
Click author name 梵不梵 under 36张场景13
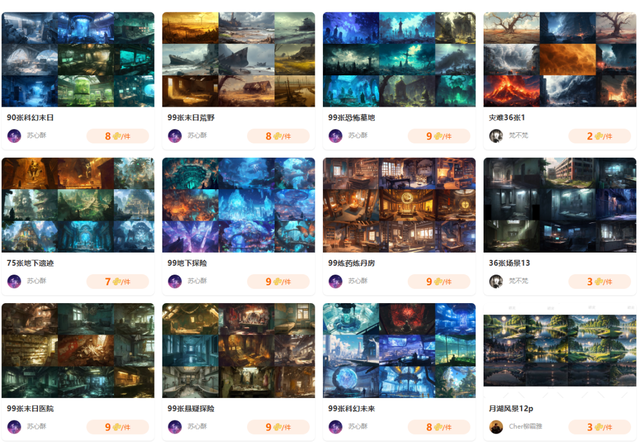[518, 281]
